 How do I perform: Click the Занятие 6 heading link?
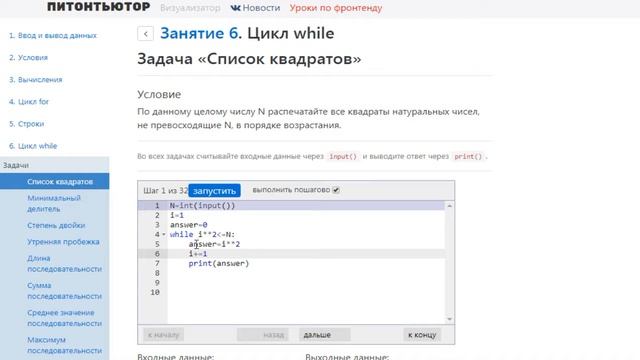click(199, 33)
